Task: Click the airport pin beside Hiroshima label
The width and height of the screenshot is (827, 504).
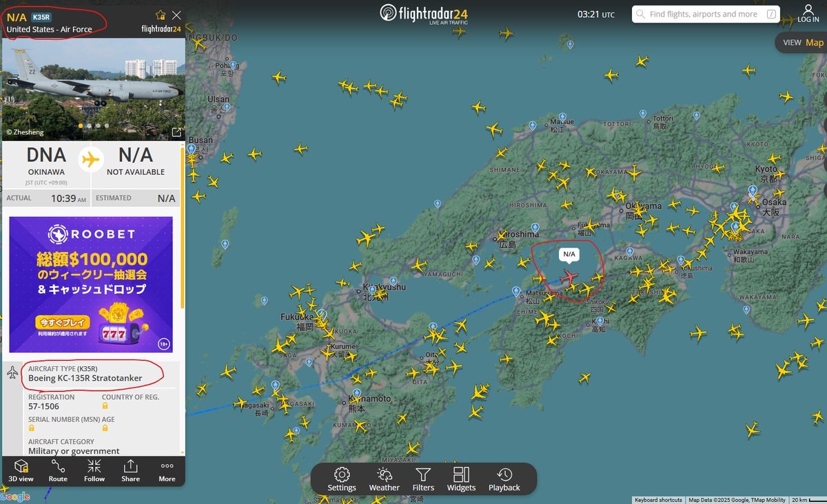Action: [x=536, y=229]
